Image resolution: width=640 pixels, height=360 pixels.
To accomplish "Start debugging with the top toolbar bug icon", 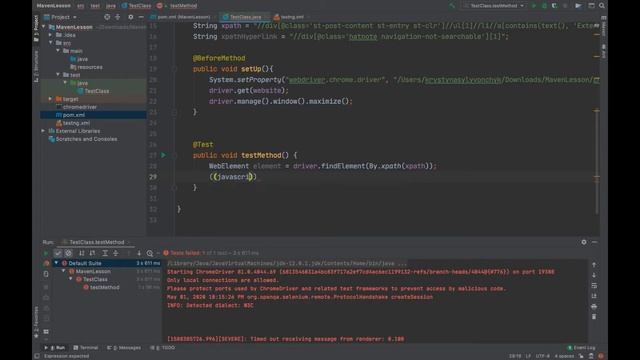I will pyautogui.click(x=544, y=6).
